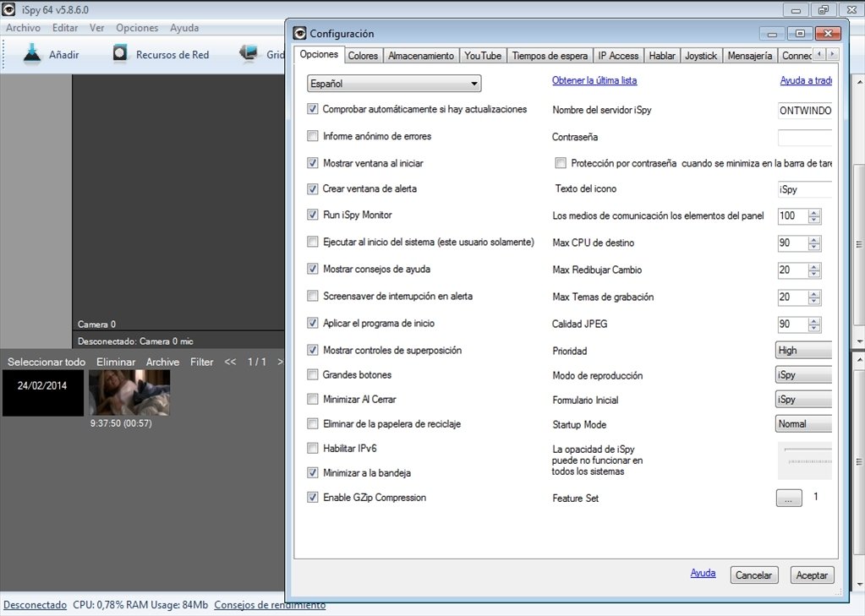Click the Aceptar button

(x=812, y=575)
